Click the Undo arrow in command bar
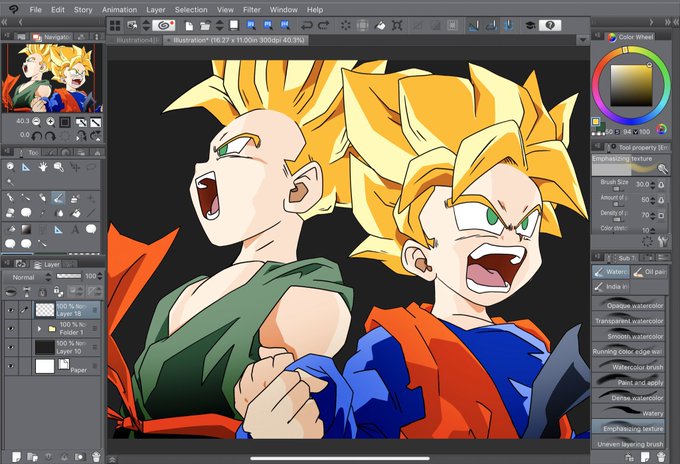 coord(307,26)
